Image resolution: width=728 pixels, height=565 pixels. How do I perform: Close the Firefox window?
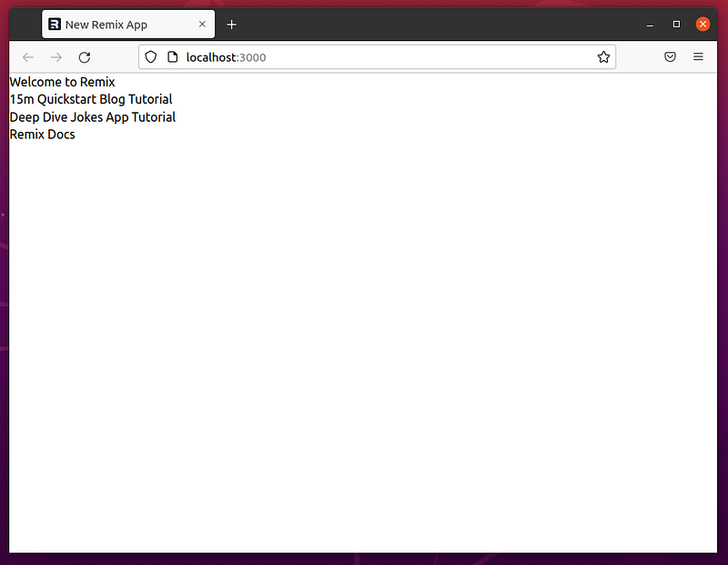coord(703,25)
